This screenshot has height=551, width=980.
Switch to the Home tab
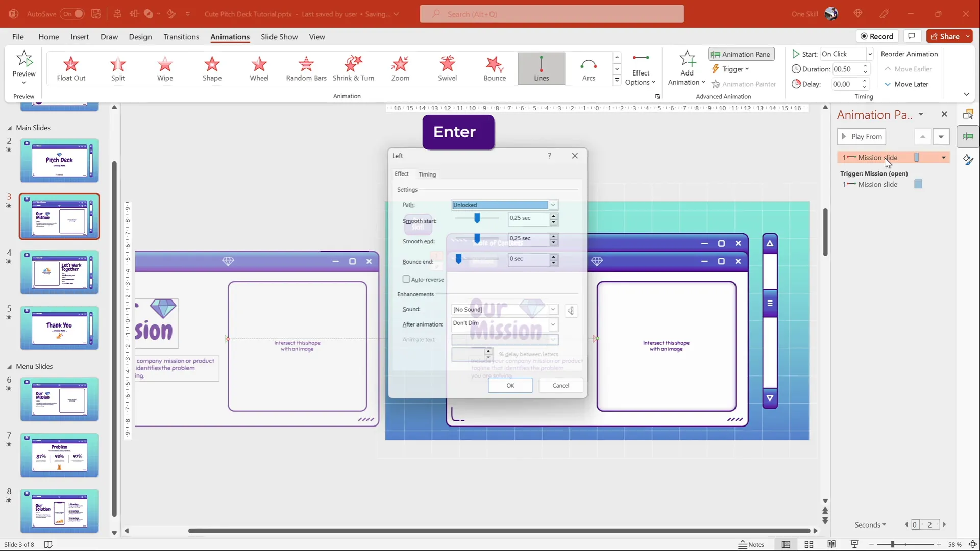[x=48, y=37]
